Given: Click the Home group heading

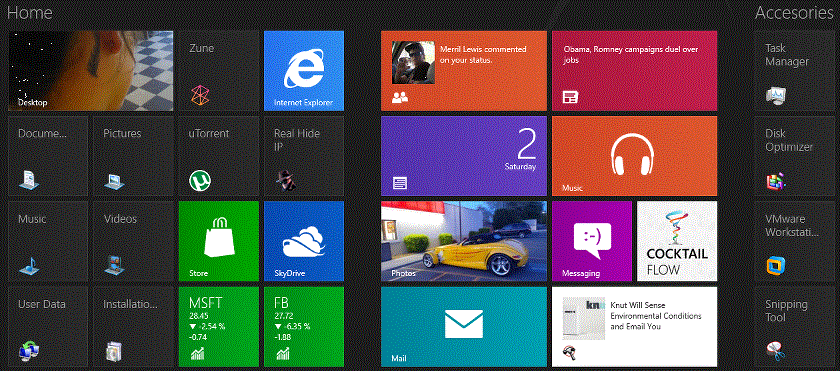Looking at the screenshot, I should point(29,12).
